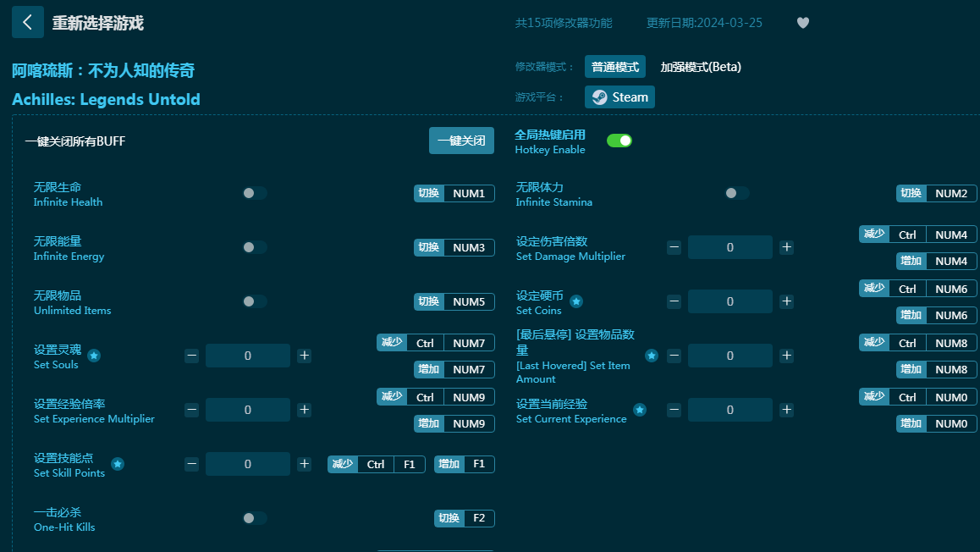Click the 一键关闭 button
This screenshot has height=552, width=980.
pyautogui.click(x=461, y=141)
